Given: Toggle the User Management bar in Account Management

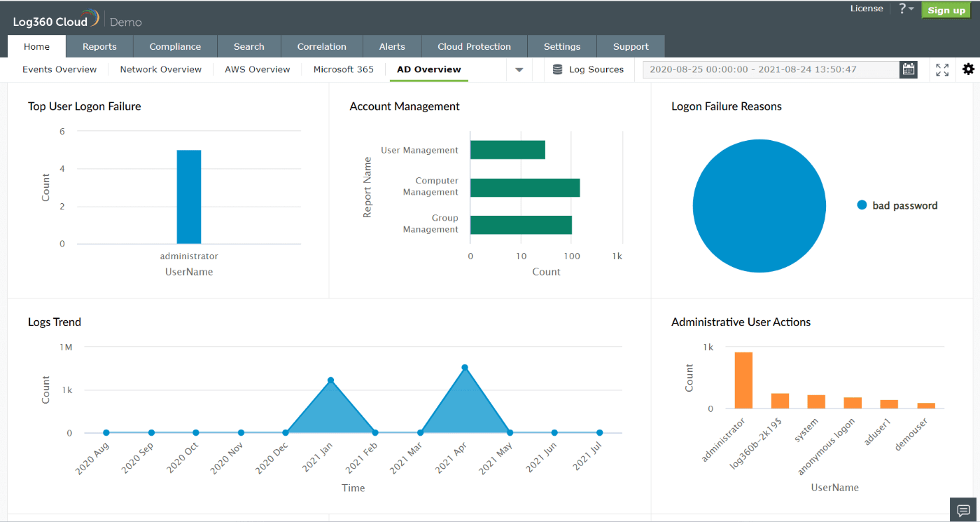Looking at the screenshot, I should (x=508, y=149).
